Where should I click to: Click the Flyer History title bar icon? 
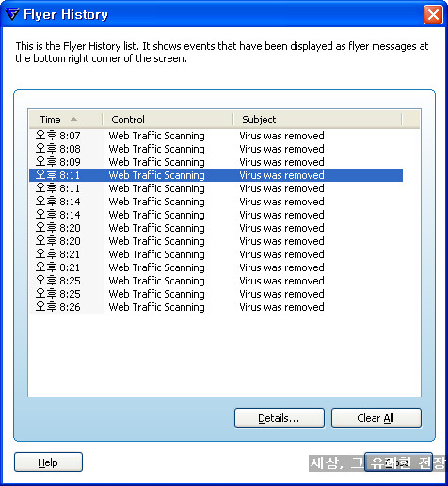12,14
